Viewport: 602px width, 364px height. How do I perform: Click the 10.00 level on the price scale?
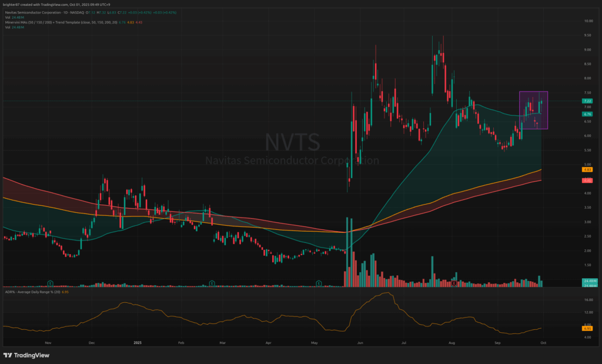pyautogui.click(x=587, y=21)
